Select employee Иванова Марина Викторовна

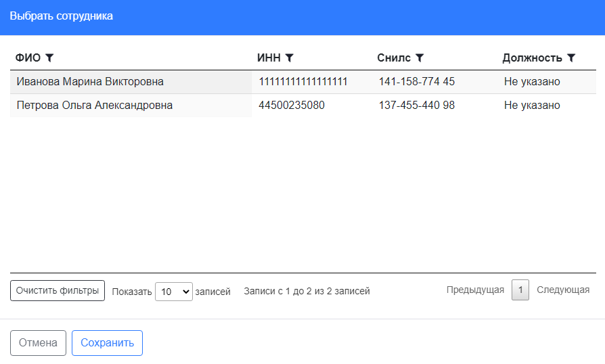pyautogui.click(x=90, y=82)
